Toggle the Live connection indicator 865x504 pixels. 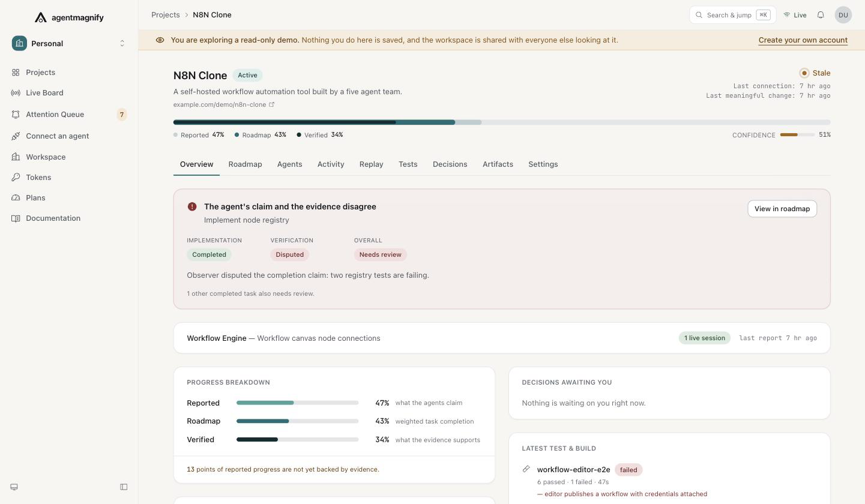[x=795, y=15]
